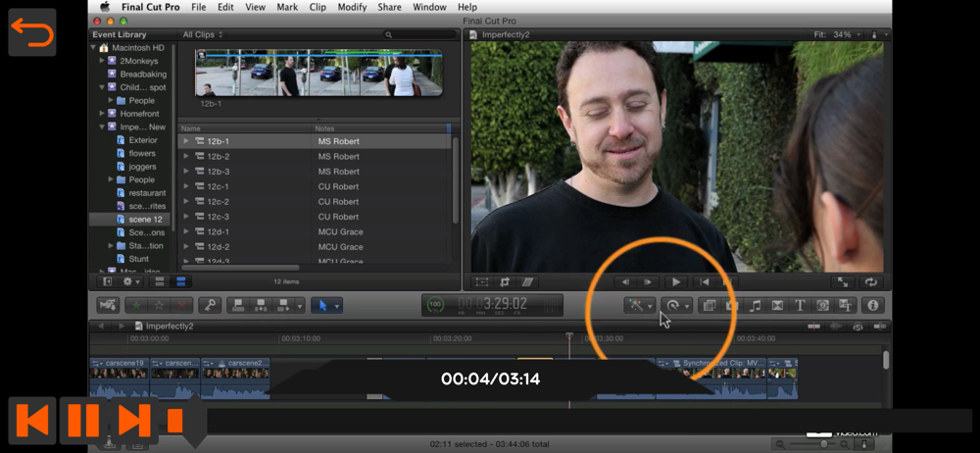Collapse the Macintosh HD tree

(x=94, y=47)
